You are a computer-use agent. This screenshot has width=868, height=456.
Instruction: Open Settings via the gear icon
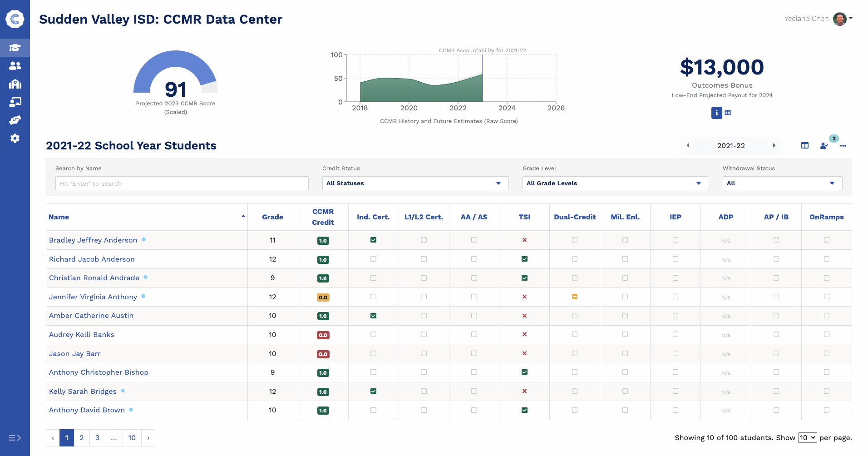click(x=15, y=138)
